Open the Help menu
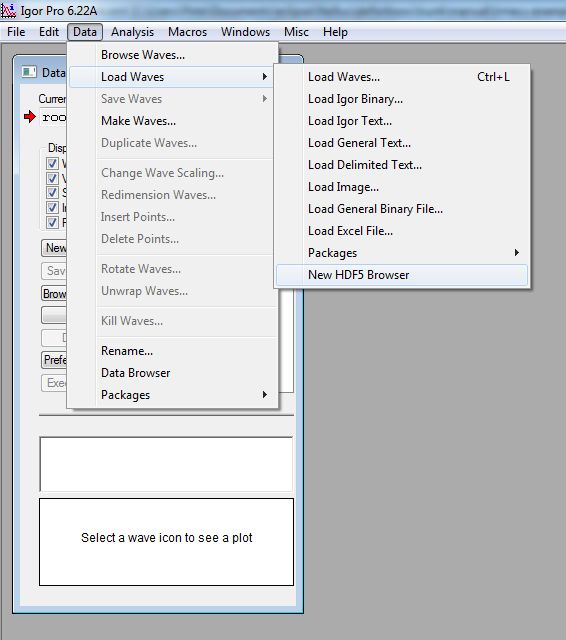566x640 pixels. pyautogui.click(x=335, y=32)
